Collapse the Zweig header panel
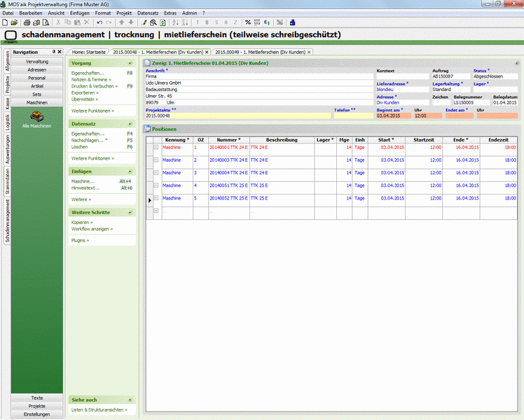The width and height of the screenshot is (524, 420). (x=517, y=63)
